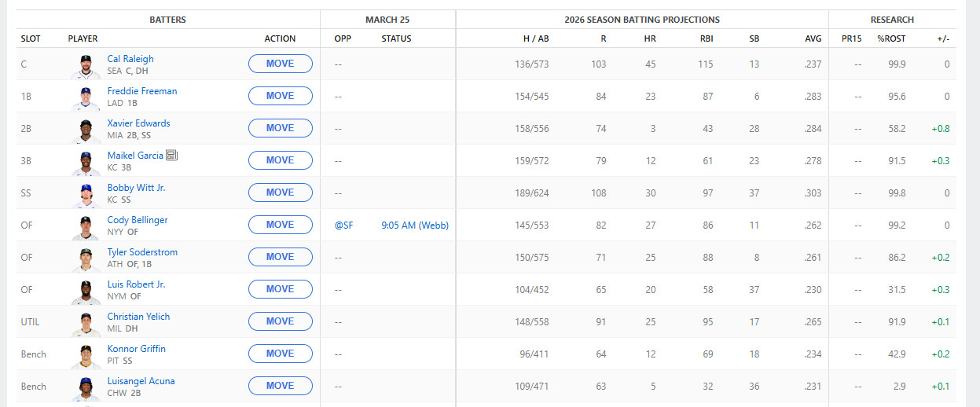Viewport: 980px width, 407px height.
Task: Open the 9:05 AM (Webb) game status
Action: pyautogui.click(x=415, y=225)
